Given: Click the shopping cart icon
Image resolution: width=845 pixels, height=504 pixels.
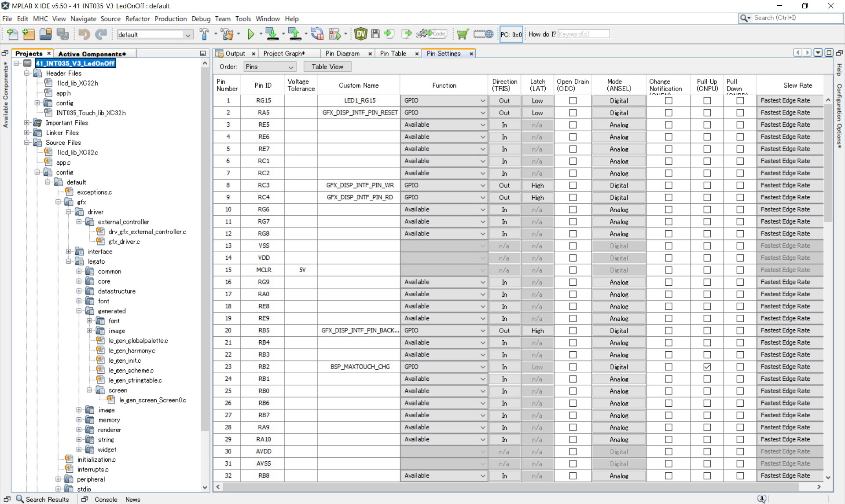Looking at the screenshot, I should (x=462, y=34).
